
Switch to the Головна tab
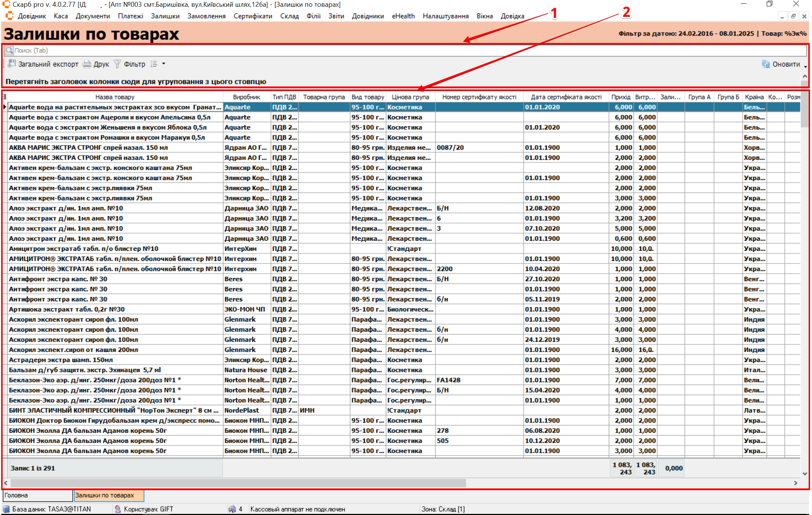click(x=37, y=495)
